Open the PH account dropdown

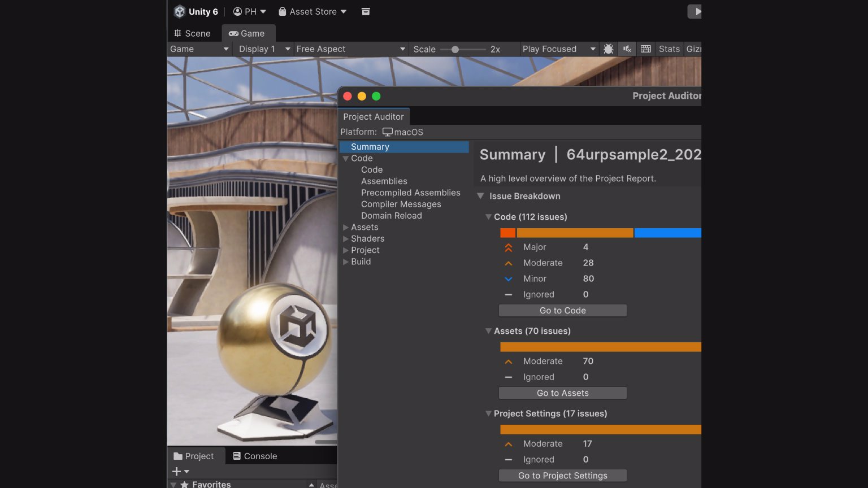click(x=250, y=11)
